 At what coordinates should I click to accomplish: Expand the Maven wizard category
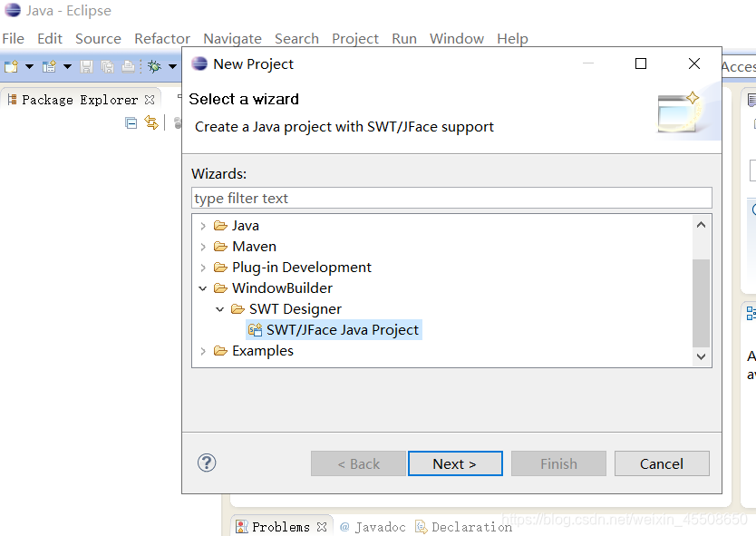point(203,247)
